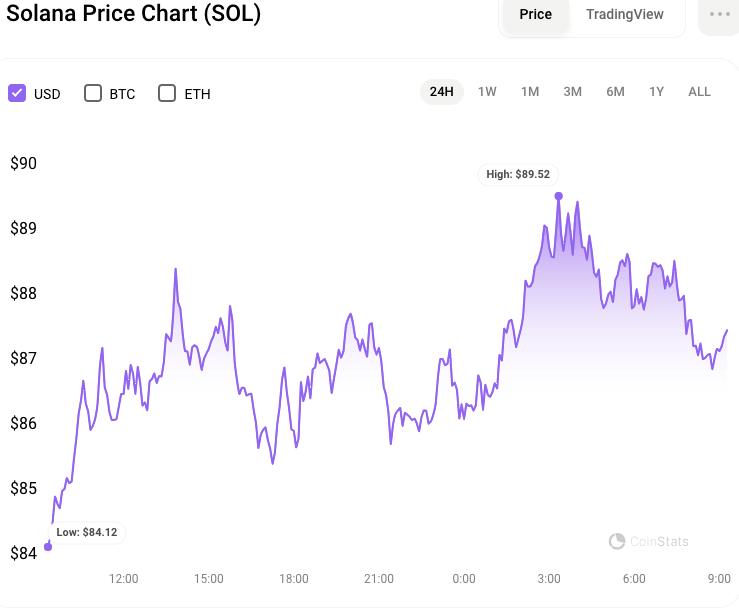Switch to the TradingView tab
The width and height of the screenshot is (739, 608).
[x=624, y=14]
